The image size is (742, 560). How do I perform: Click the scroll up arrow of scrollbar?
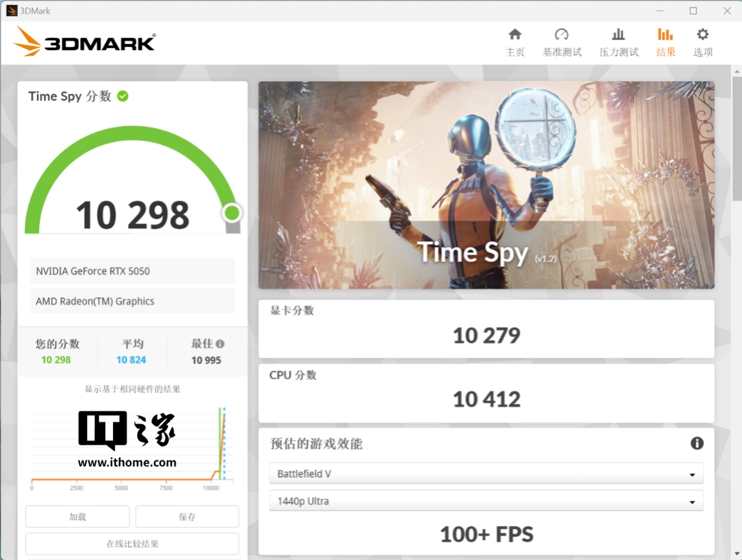737,71
